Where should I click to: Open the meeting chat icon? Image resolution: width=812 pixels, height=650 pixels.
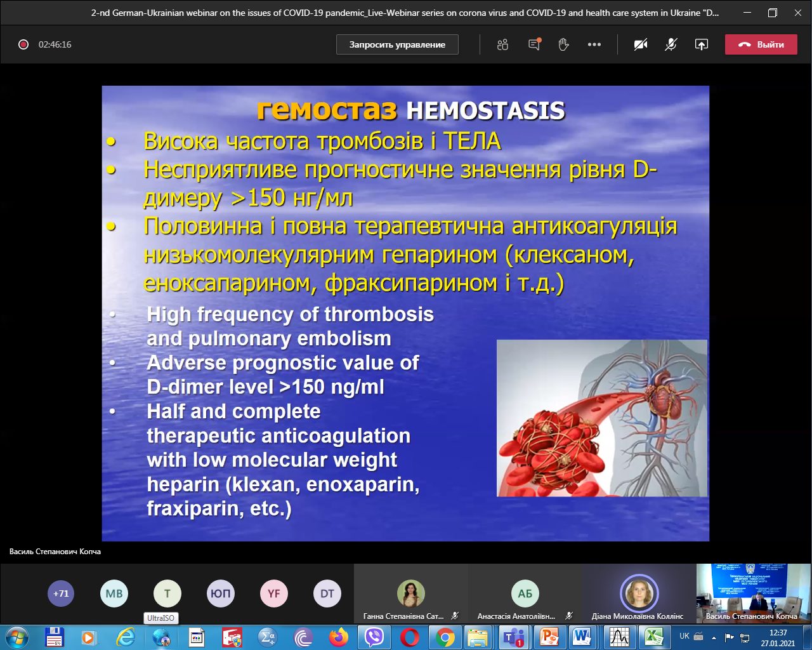(x=534, y=44)
